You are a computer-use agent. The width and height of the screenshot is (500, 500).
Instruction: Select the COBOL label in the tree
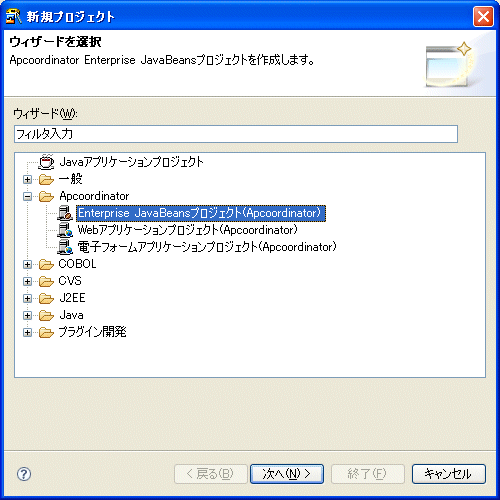[x=77, y=264]
